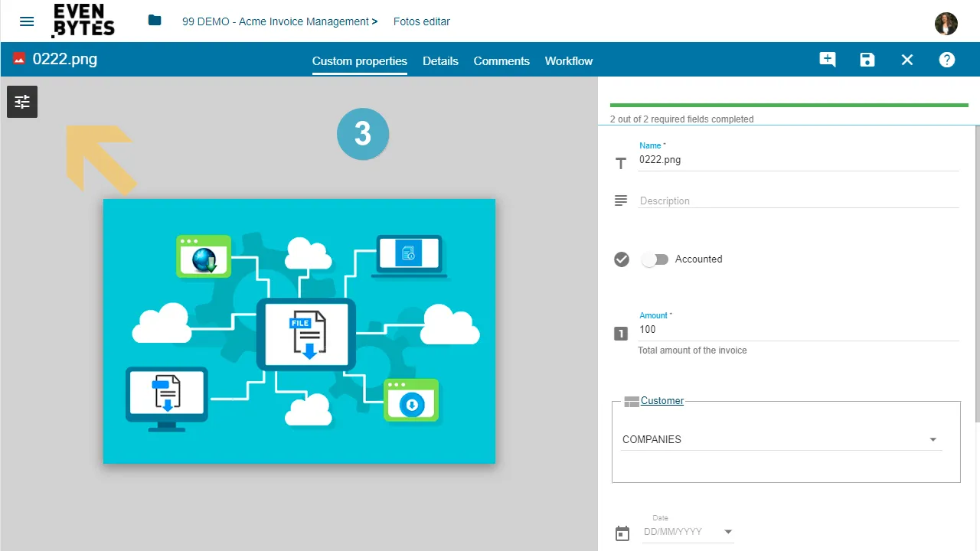Click the 0222.png image preview
Image resolution: width=980 pixels, height=551 pixels.
tap(299, 331)
